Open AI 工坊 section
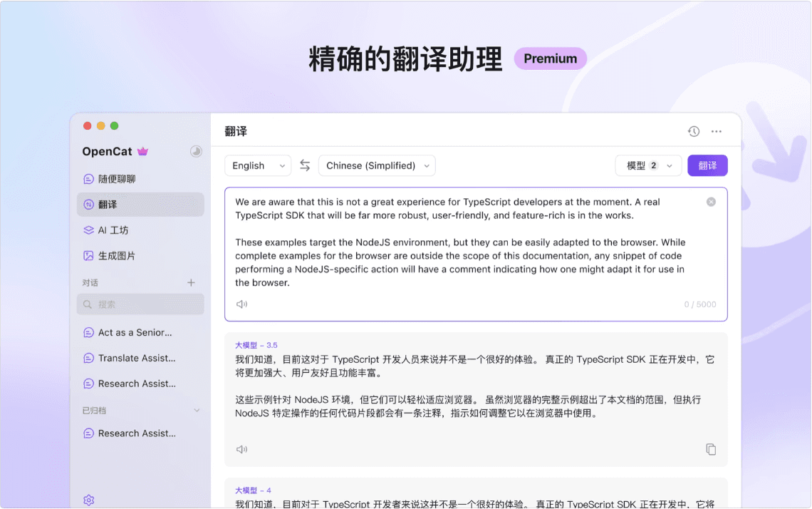This screenshot has height=509, width=812. click(140, 230)
